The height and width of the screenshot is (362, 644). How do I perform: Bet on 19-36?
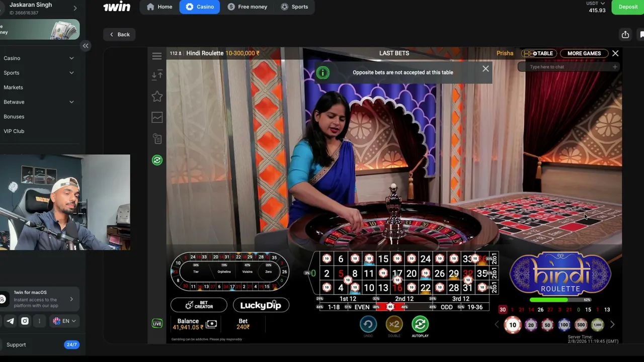(474, 307)
